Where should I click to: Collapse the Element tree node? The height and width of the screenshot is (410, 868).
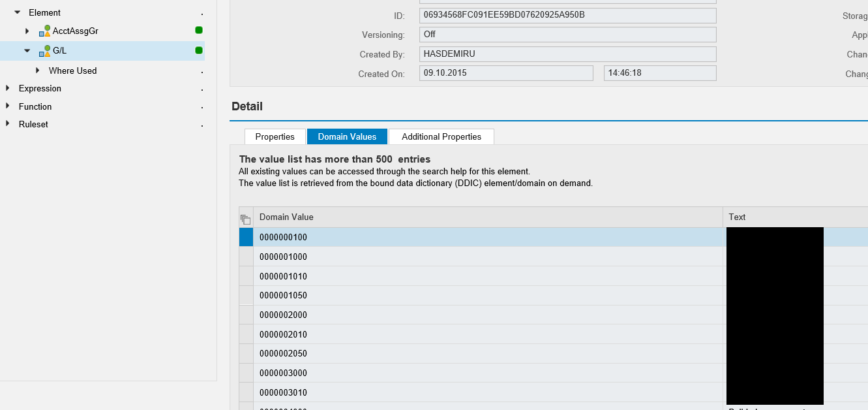[18, 12]
